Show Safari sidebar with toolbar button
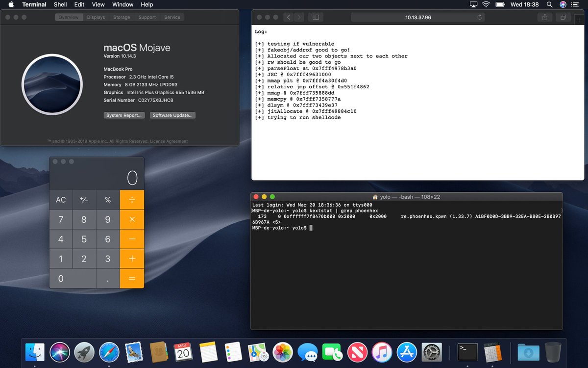 tap(316, 17)
